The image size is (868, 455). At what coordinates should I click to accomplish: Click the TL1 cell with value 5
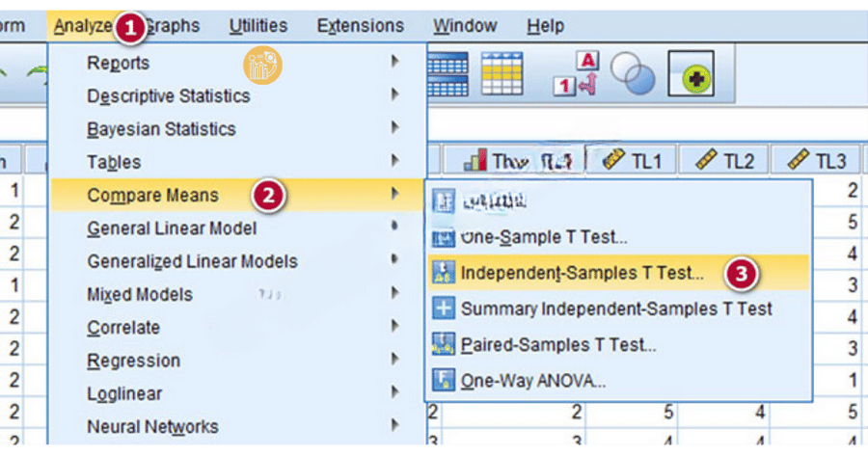pyautogui.click(x=632, y=412)
